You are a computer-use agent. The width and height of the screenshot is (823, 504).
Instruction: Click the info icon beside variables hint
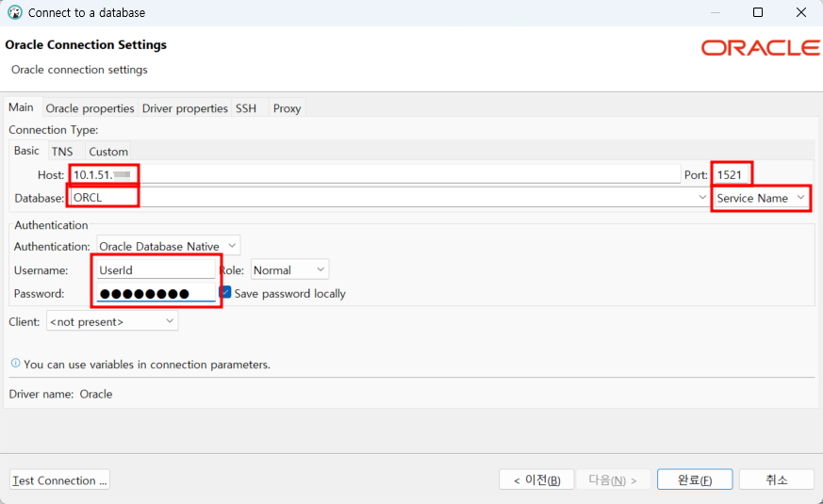click(x=16, y=363)
